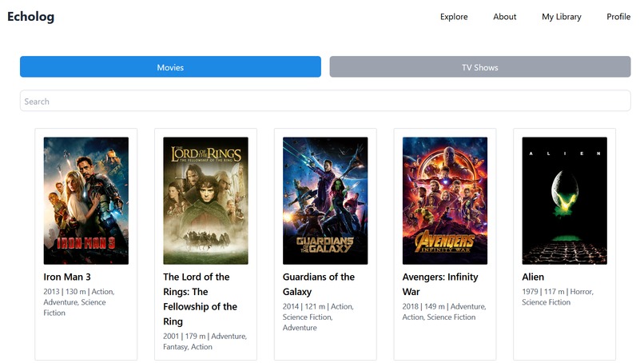Click the 2001 | 179 m details
The width and height of the screenshot is (644, 363).
[205, 341]
